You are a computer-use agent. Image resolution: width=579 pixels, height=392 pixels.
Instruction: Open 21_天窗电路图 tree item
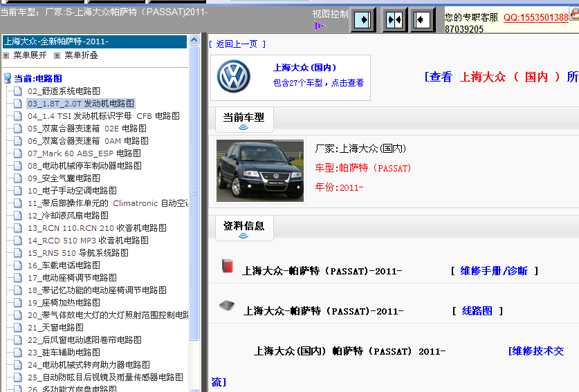(55, 328)
